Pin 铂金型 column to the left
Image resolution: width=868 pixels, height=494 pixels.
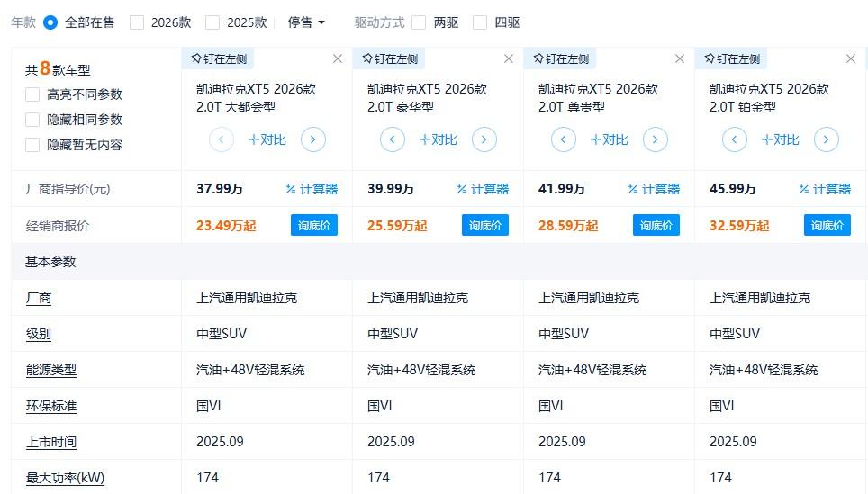click(732, 58)
